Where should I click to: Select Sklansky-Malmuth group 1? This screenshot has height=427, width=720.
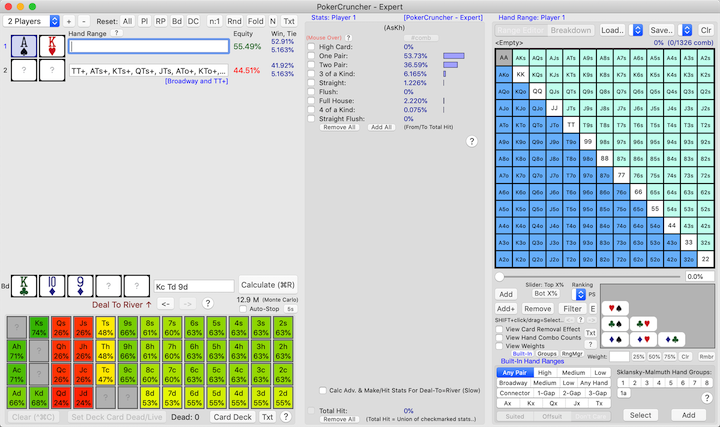point(623,383)
